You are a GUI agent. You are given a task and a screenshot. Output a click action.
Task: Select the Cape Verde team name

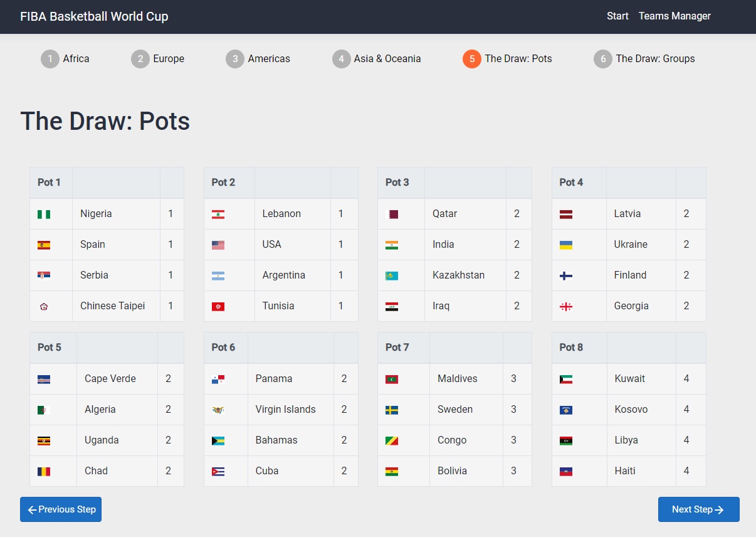click(x=110, y=379)
